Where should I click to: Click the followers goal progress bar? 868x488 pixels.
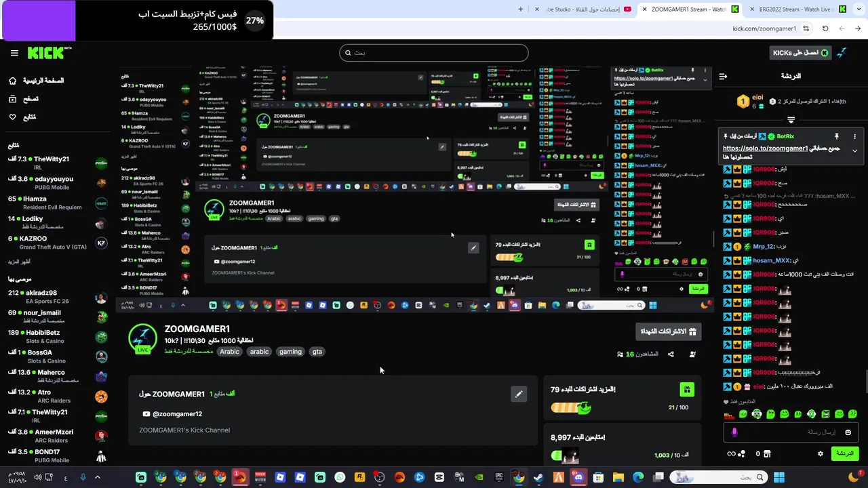(566, 455)
